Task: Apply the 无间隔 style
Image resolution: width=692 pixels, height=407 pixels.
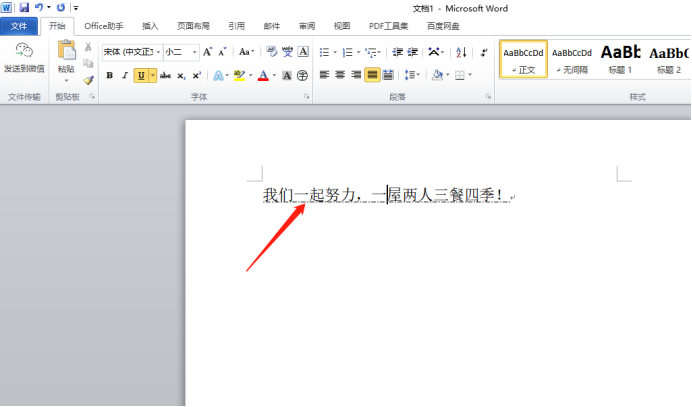Action: [x=572, y=59]
